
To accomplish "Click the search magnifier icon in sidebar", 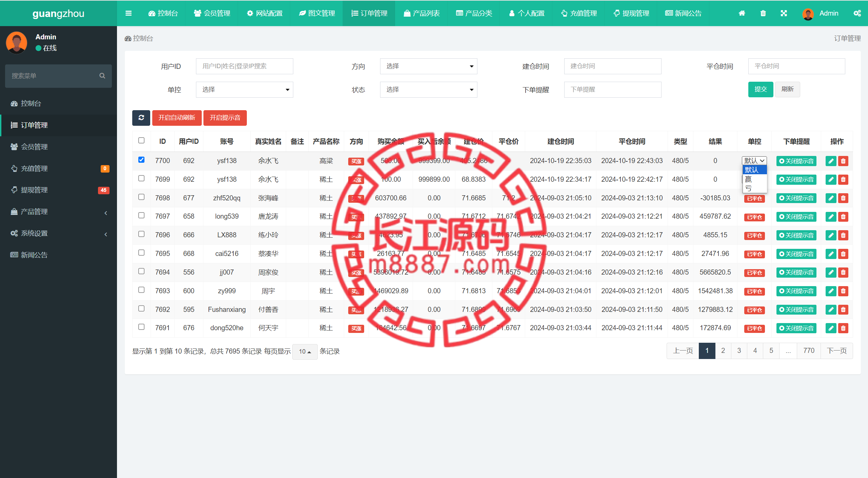I will click(x=102, y=76).
